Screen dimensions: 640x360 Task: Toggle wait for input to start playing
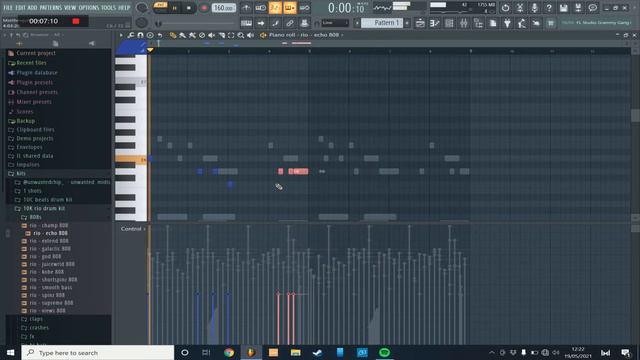click(260, 8)
